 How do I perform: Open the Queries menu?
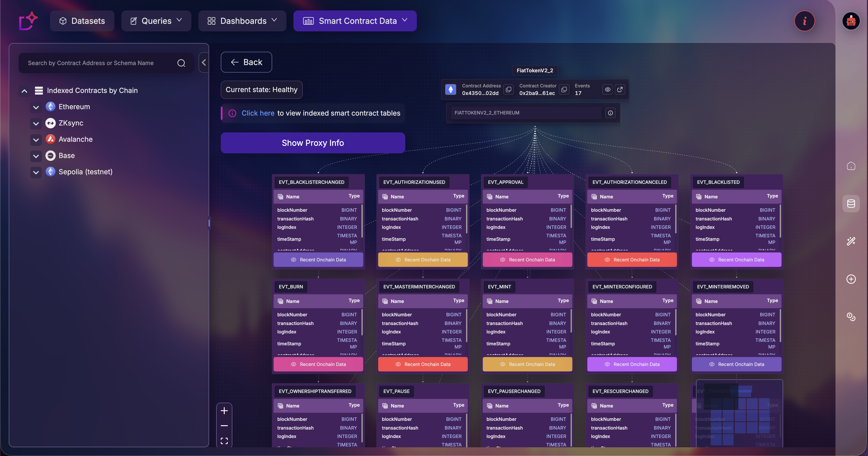pyautogui.click(x=156, y=21)
